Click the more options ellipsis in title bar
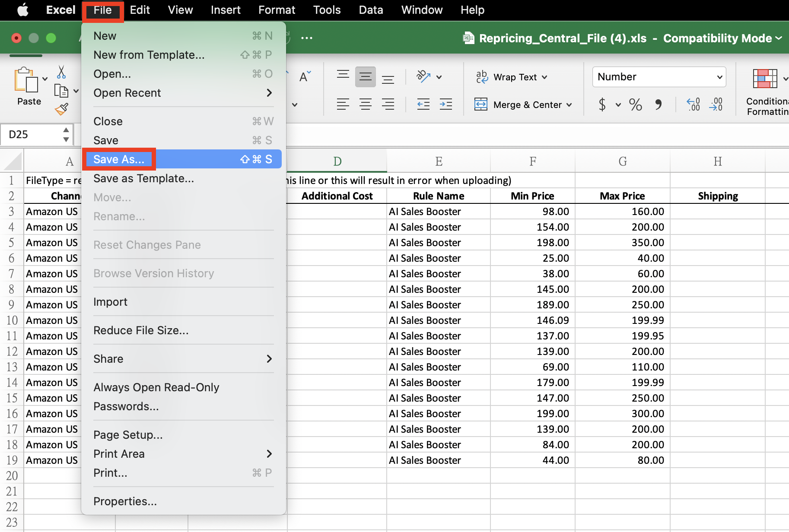The image size is (789, 532). 307,38
